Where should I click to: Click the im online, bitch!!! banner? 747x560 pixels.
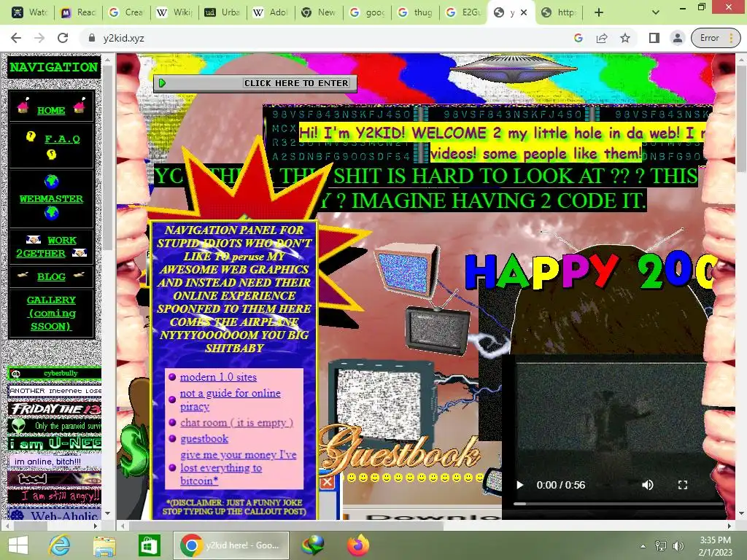pos(55,462)
